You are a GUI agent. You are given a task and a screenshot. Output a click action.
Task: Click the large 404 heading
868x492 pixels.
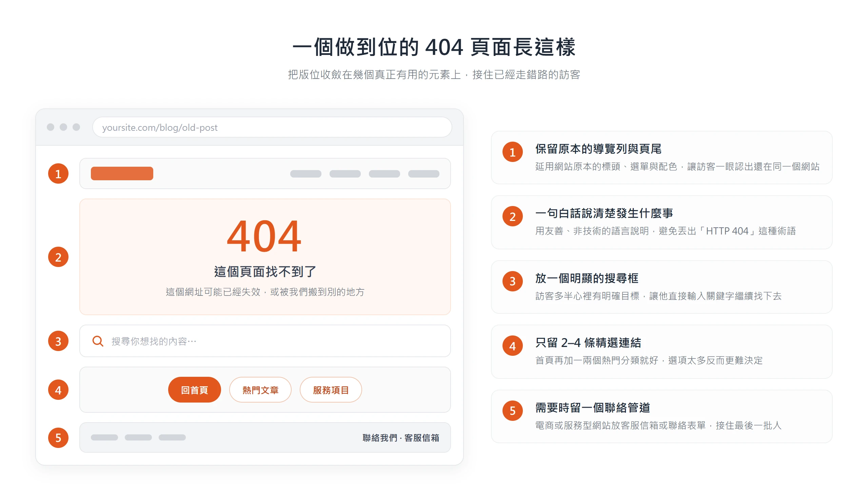point(264,236)
